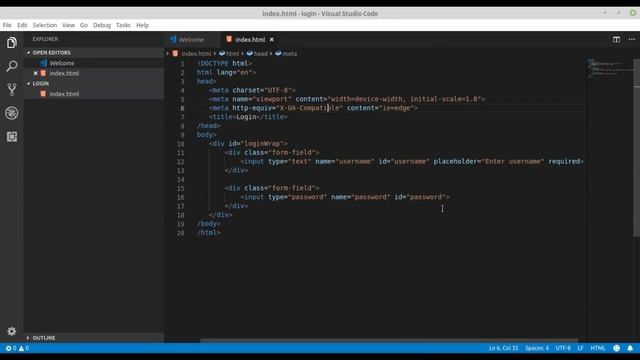
Task: Open the Extensions view icon
Action: tap(11, 137)
